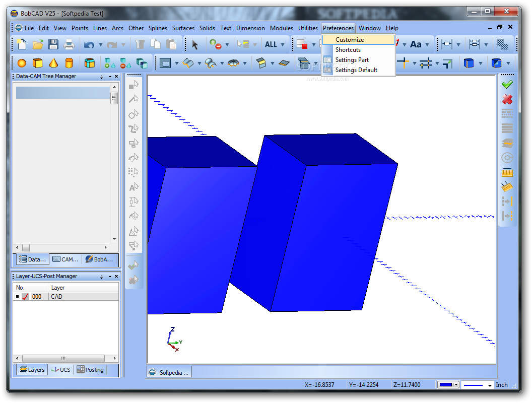
Task: Create a cone solid
Action: pos(53,63)
